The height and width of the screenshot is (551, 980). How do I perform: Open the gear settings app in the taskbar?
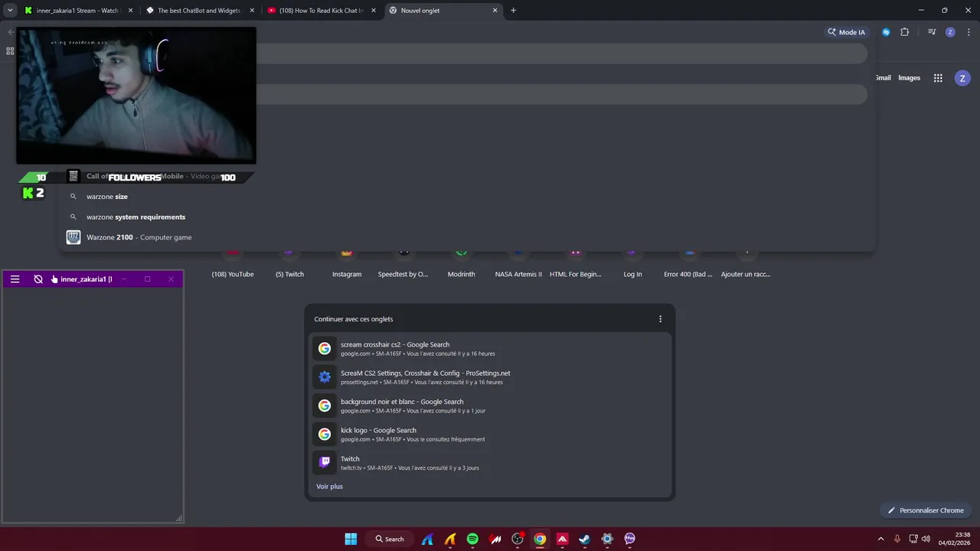coord(607,539)
